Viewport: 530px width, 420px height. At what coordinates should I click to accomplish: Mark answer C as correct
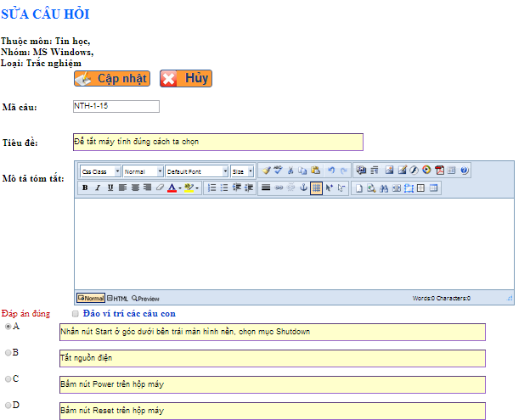click(8, 379)
